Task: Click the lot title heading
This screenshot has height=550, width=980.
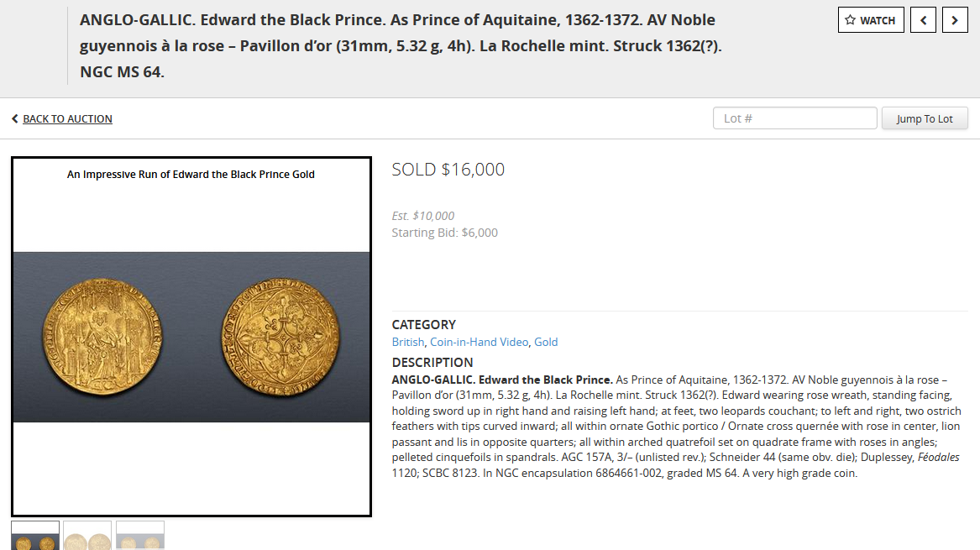Action: [x=401, y=45]
